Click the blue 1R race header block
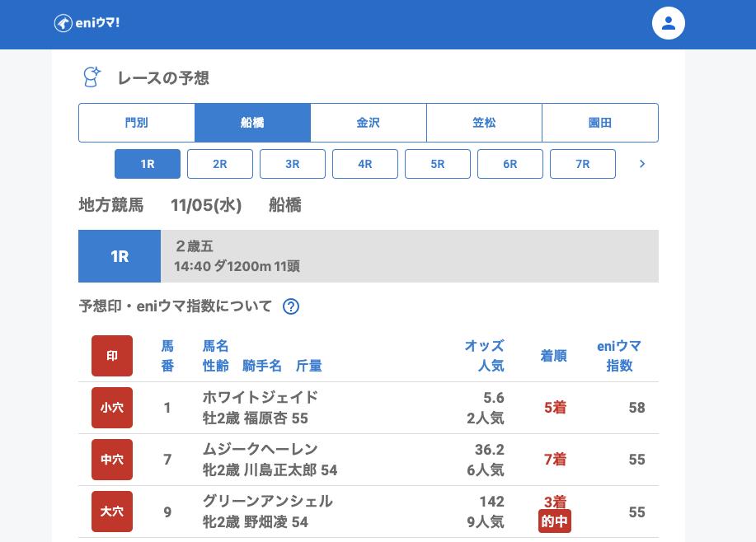Screen dimensions: 756x542 [x=120, y=256]
